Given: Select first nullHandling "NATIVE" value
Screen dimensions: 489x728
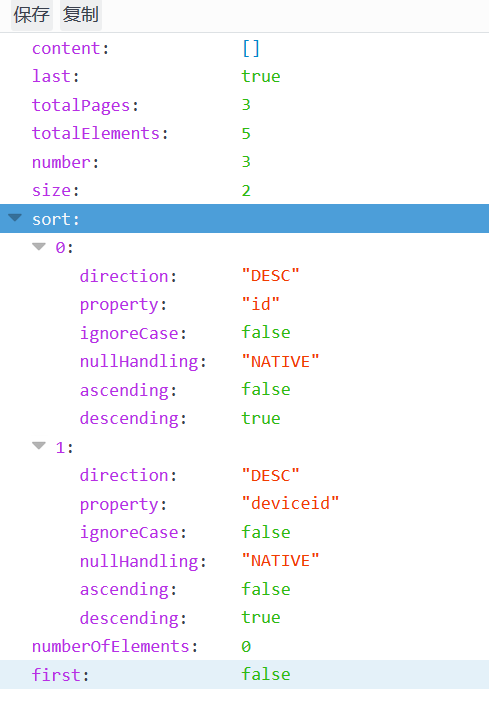Looking at the screenshot, I should (x=280, y=361).
